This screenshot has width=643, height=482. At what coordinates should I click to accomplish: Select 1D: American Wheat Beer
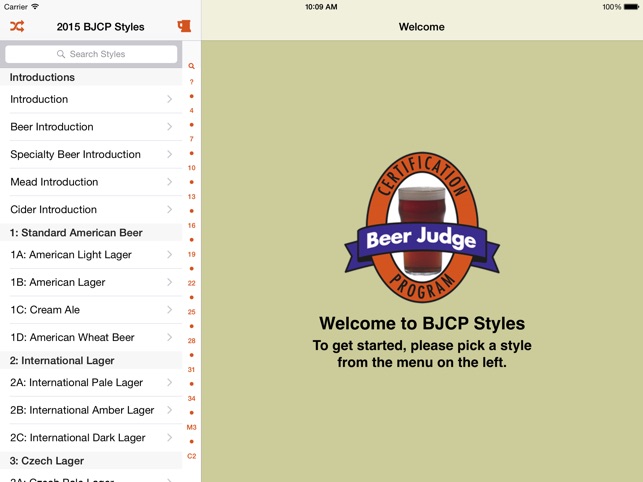pyautogui.click(x=91, y=337)
